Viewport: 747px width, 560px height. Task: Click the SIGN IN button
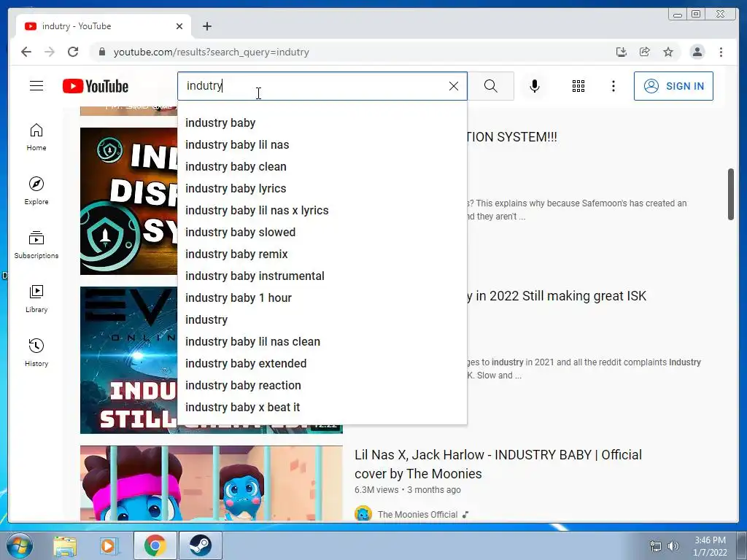coord(673,86)
